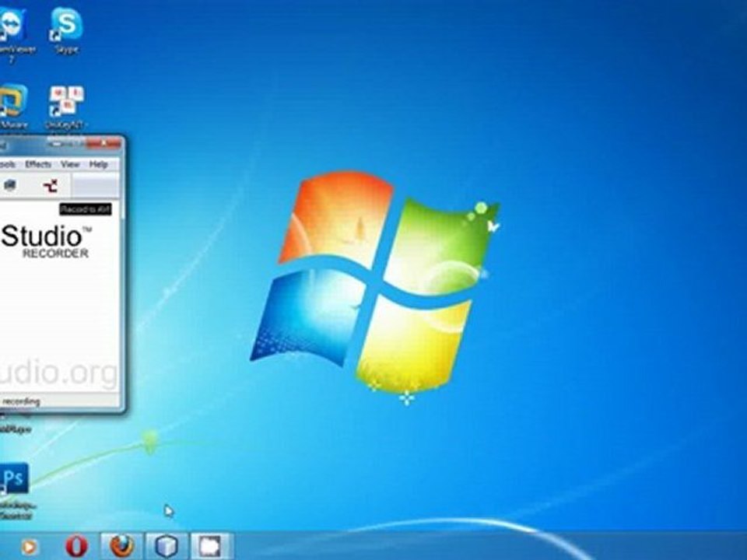The image size is (747, 560).
Task: Open the Skype desktop shortcut
Action: click(66, 30)
